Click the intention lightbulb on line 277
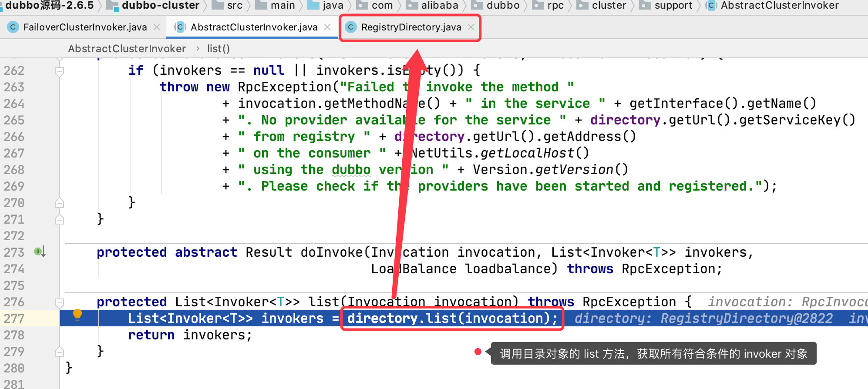This screenshot has height=389, width=868. pos(77,315)
